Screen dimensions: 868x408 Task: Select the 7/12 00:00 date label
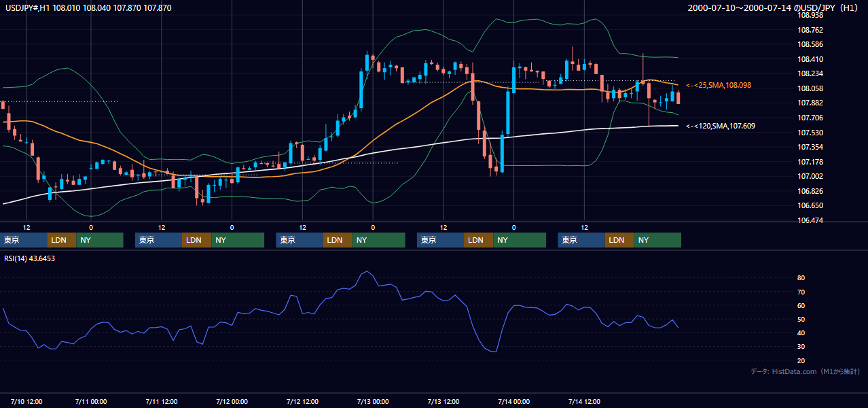click(x=232, y=401)
